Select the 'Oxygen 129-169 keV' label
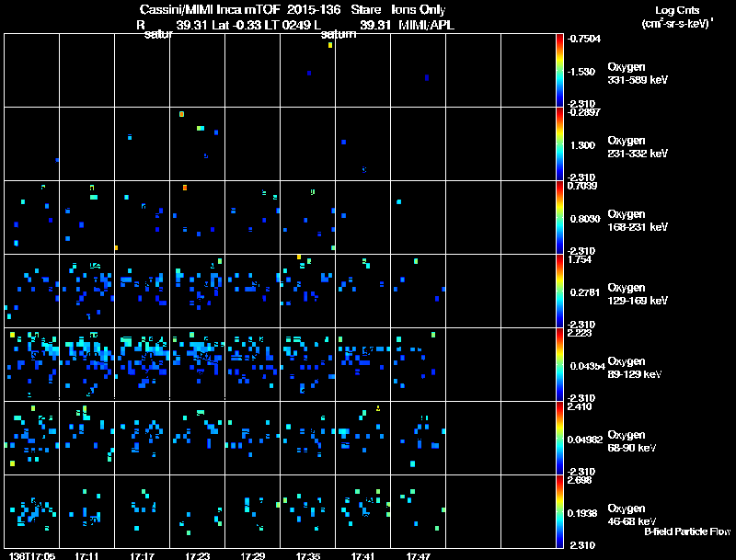 [x=638, y=294]
